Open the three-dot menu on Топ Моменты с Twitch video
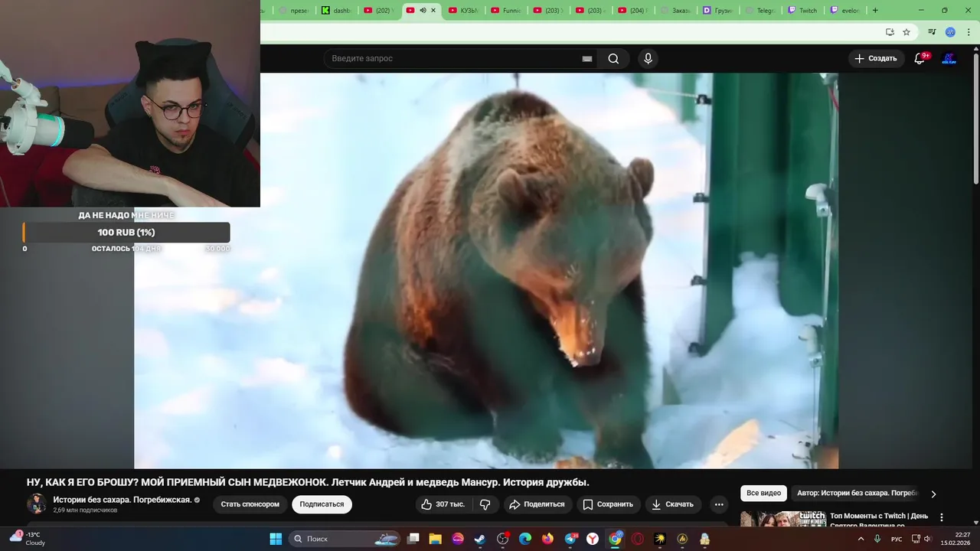Screen dimensions: 980x551 (942, 517)
